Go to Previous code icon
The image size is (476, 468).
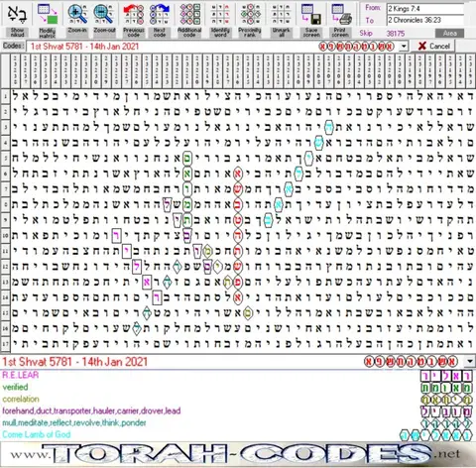pyautogui.click(x=134, y=14)
